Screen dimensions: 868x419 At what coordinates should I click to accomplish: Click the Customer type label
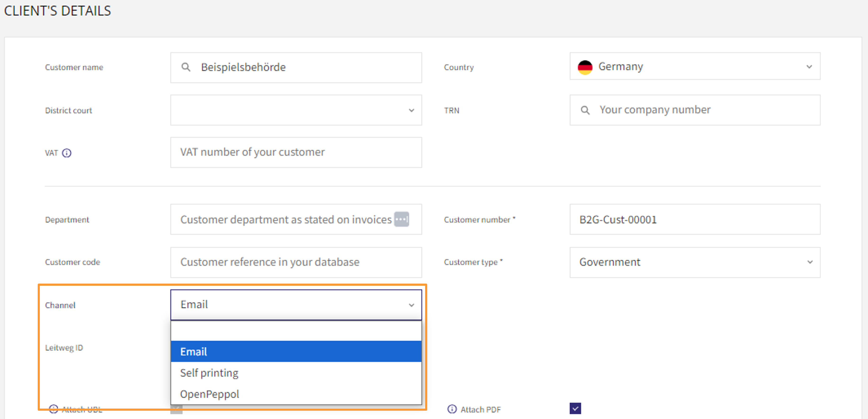473,262
